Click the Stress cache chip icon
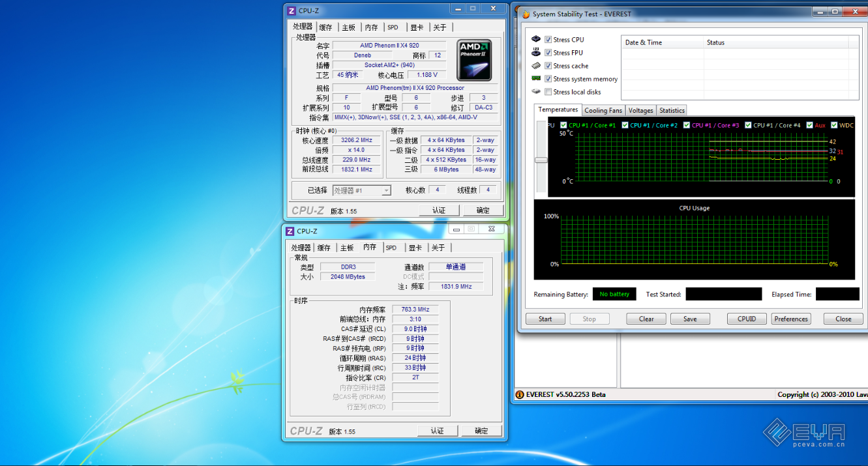Viewport: 868px width, 466px height. 536,65
